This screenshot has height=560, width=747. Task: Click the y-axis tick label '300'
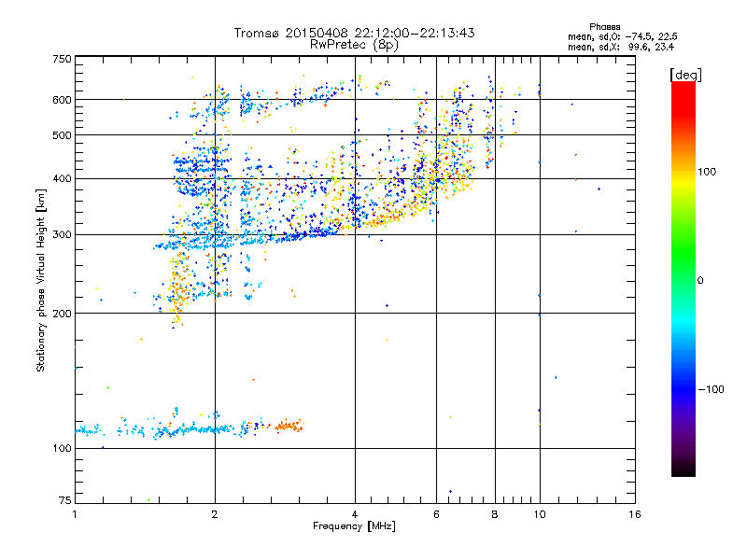62,234
